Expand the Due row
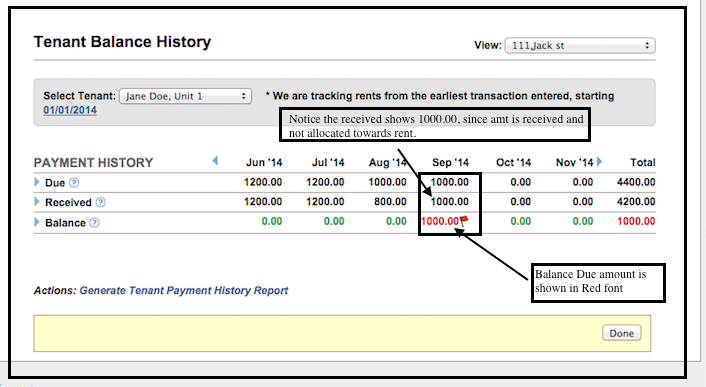706x387 pixels. (x=37, y=182)
